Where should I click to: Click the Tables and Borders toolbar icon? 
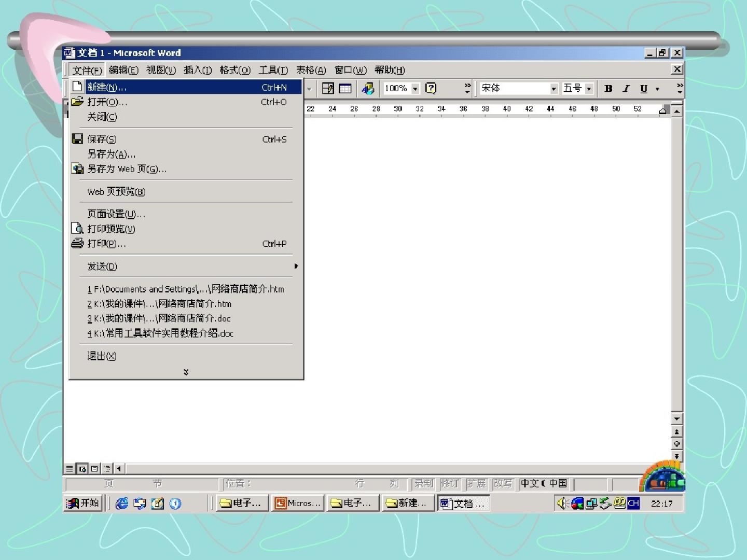tap(328, 89)
